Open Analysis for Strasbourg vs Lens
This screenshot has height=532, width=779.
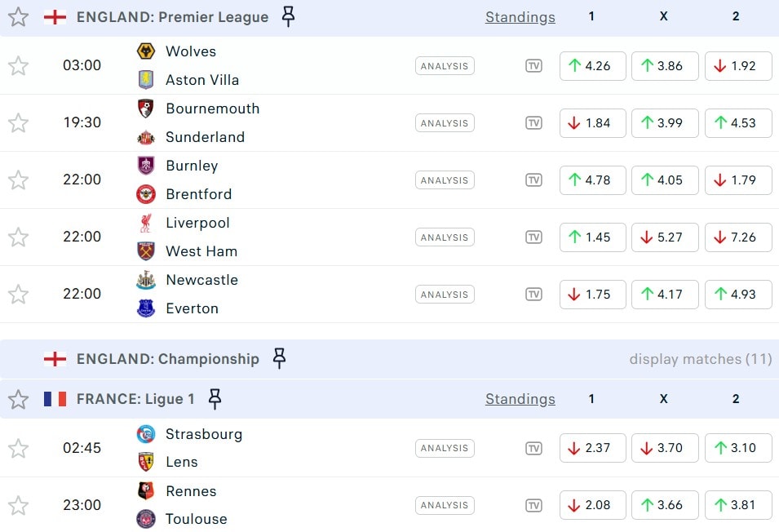click(445, 448)
